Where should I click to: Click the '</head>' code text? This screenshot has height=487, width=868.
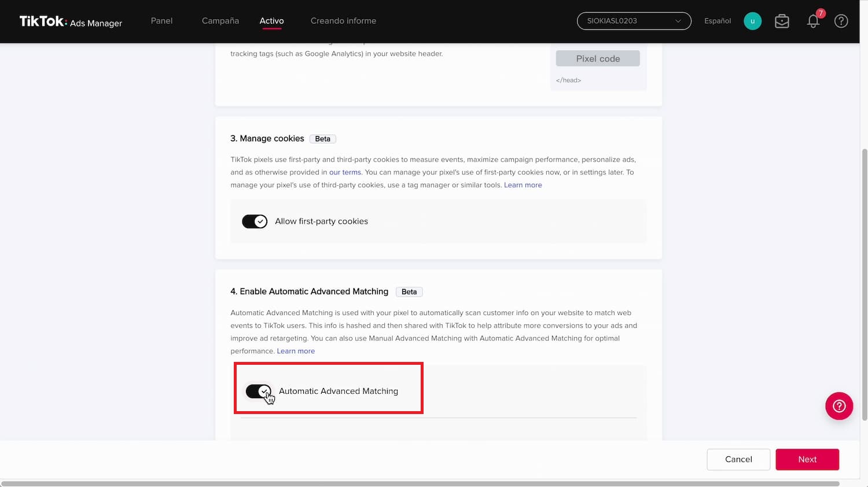tap(568, 80)
